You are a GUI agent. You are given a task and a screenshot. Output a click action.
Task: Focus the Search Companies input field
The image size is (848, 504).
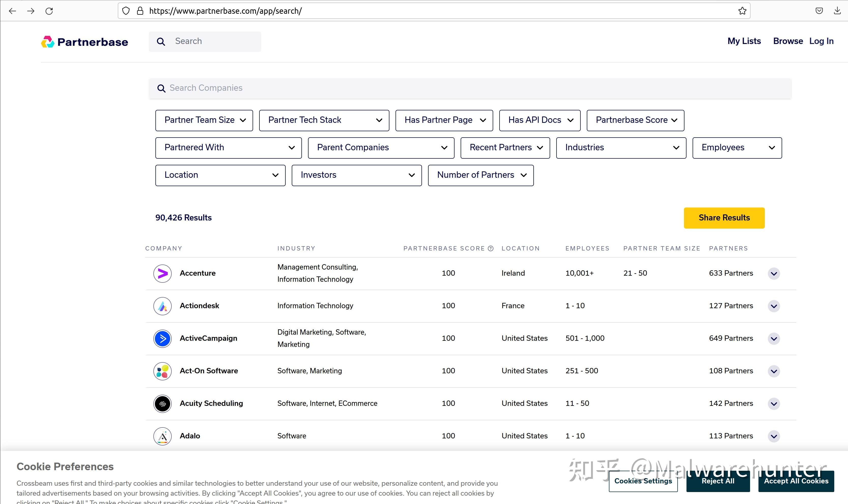(470, 88)
